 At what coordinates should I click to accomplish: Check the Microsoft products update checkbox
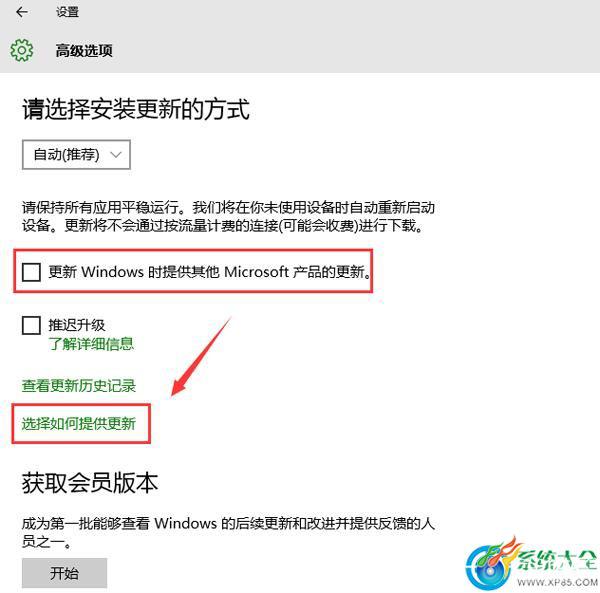pos(31,272)
